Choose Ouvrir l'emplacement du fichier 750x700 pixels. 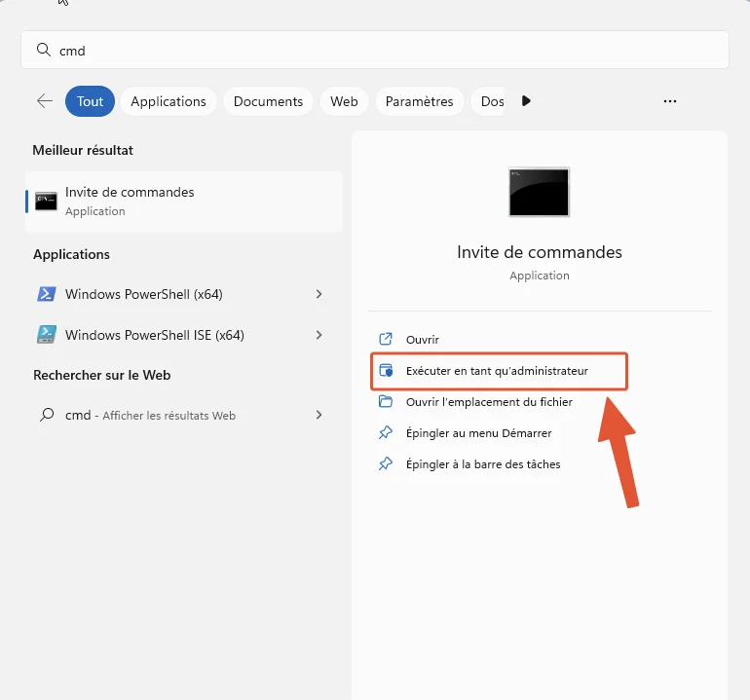489,402
